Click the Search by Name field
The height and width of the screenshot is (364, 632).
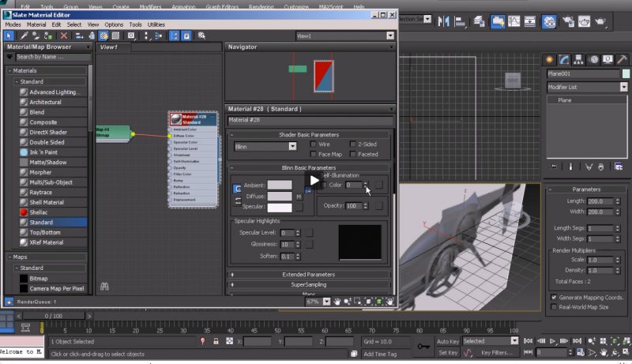click(52, 57)
